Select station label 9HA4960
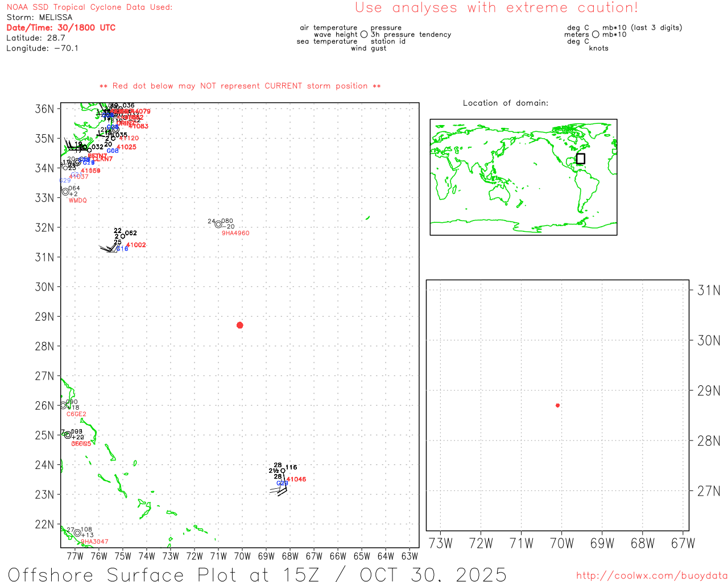Screen dimensions: 728x582 pos(235,233)
